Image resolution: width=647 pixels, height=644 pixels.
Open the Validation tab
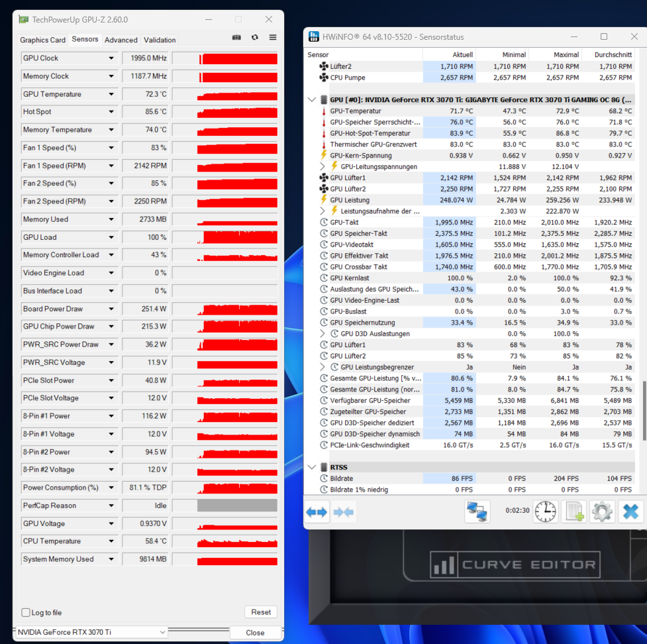pyautogui.click(x=160, y=40)
